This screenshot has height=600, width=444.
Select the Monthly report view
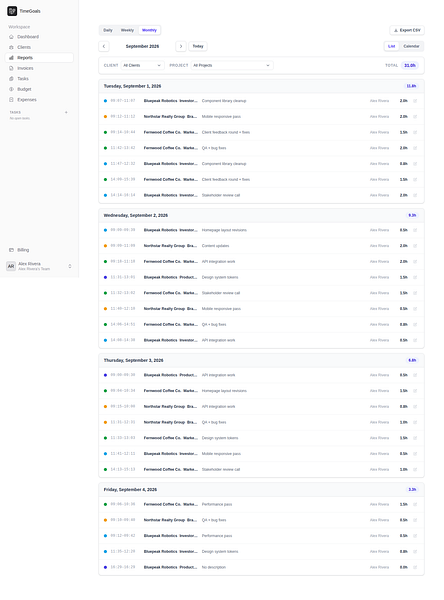149,30
